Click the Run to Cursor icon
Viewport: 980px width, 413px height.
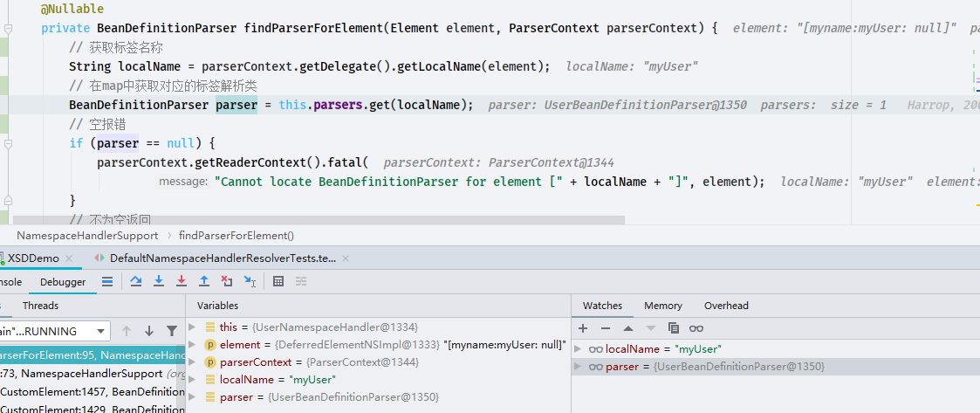tap(250, 282)
